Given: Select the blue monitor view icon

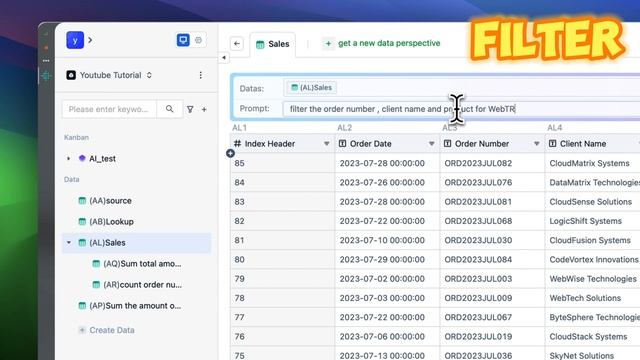Looking at the screenshot, I should point(183,40).
